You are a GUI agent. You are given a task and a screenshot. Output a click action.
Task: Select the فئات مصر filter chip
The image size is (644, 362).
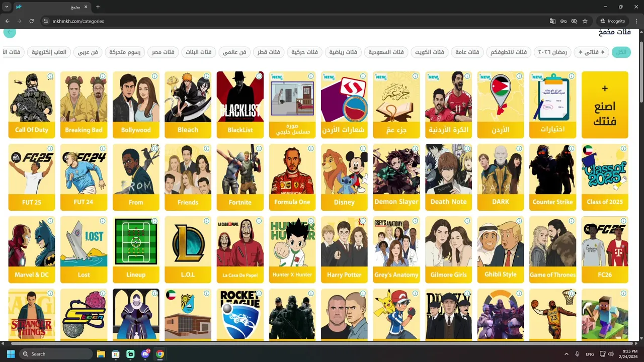[x=163, y=52]
